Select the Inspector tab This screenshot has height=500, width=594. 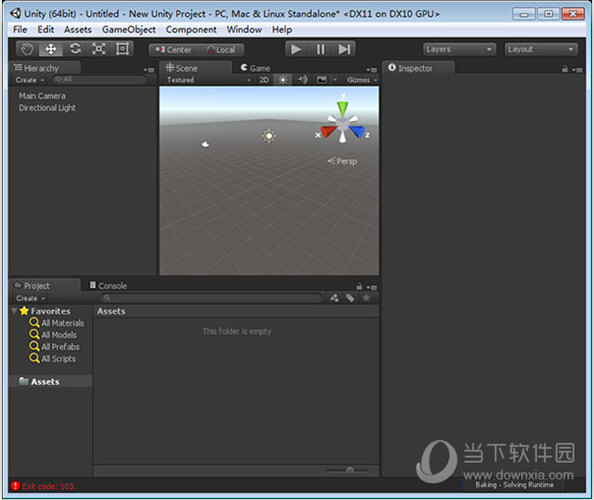[418, 68]
